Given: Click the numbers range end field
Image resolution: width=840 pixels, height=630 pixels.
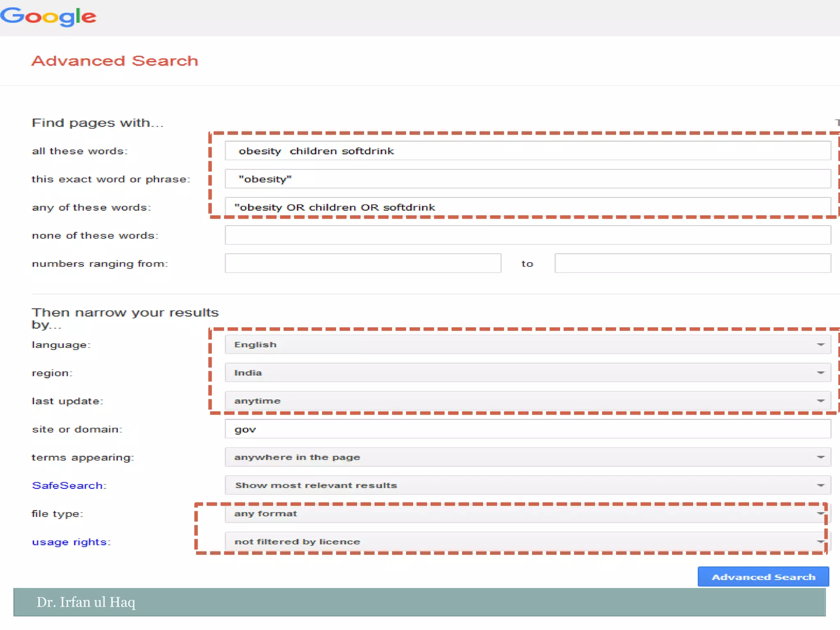Looking at the screenshot, I should (x=692, y=263).
